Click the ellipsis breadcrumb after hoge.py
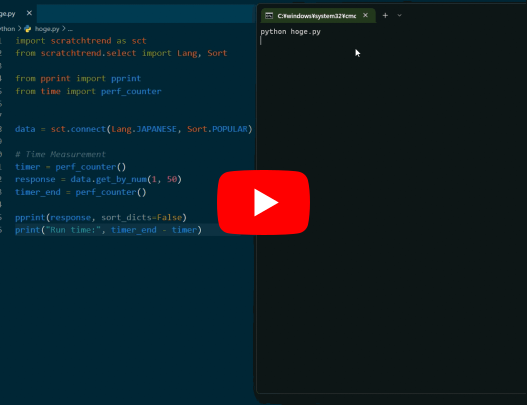This screenshot has height=405, width=527. click(x=70, y=29)
